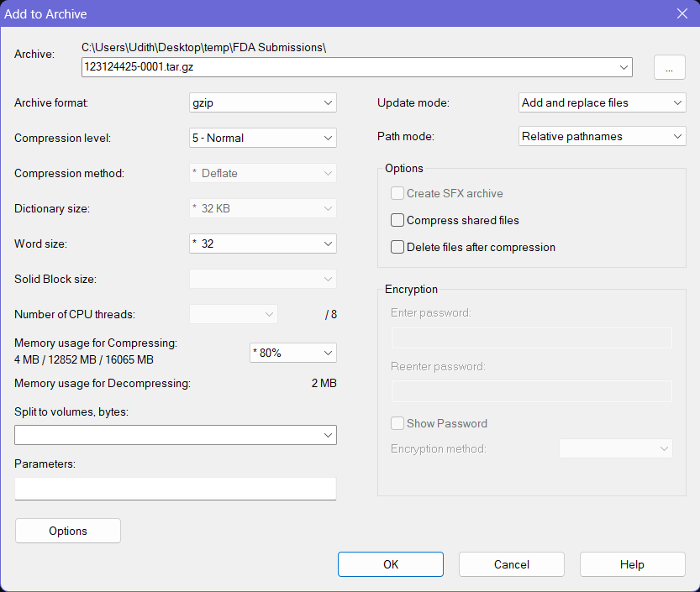Viewport: 700px width, 592px height.
Task: Open the memory usage percentage dropdown
Action: coord(292,353)
